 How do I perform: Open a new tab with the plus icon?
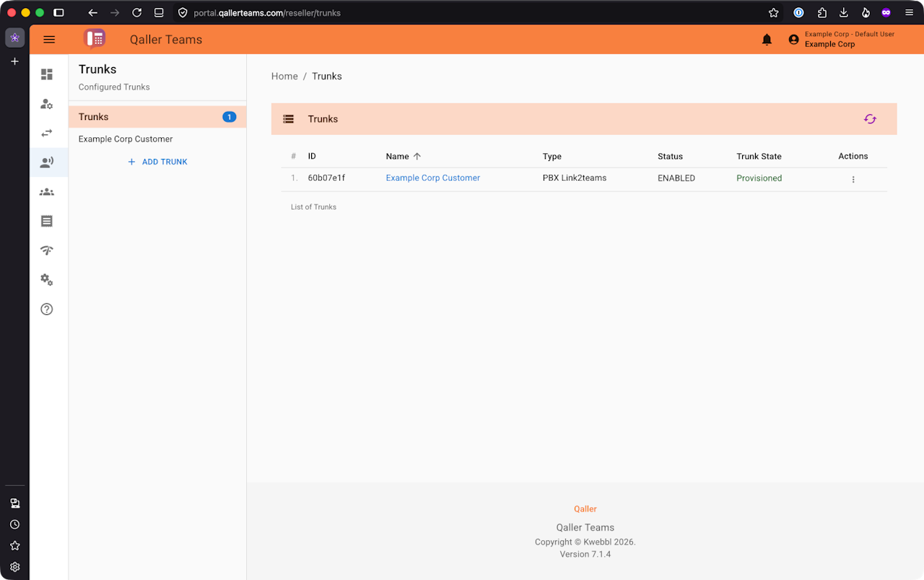click(x=14, y=61)
